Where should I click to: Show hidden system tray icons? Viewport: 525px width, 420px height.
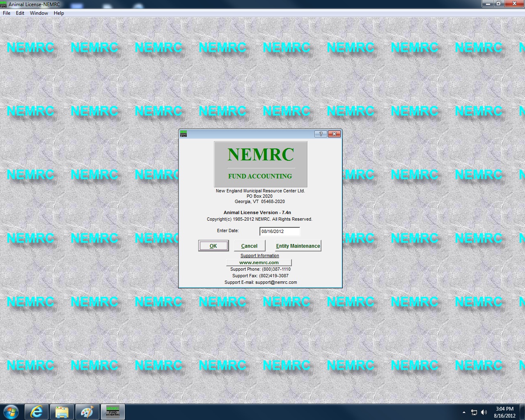point(464,412)
